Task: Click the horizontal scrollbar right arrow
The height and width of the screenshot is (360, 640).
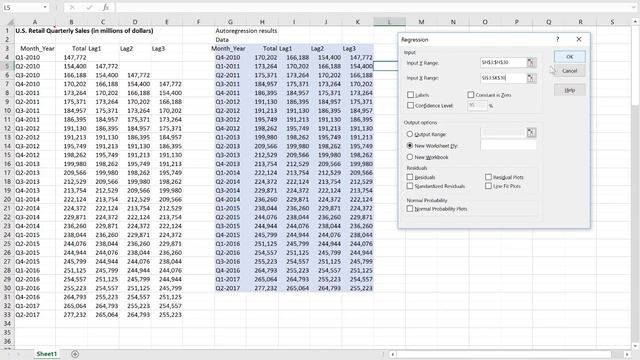Action: pos(627,354)
